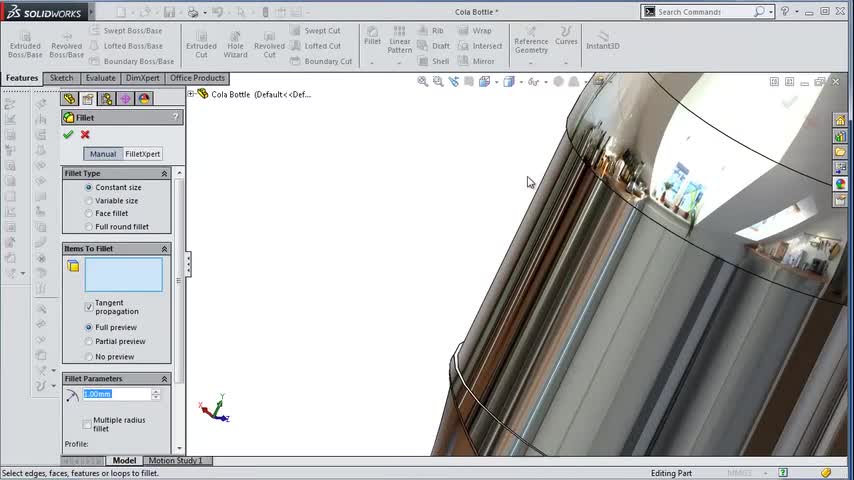Open Reference Geometry

531,40
